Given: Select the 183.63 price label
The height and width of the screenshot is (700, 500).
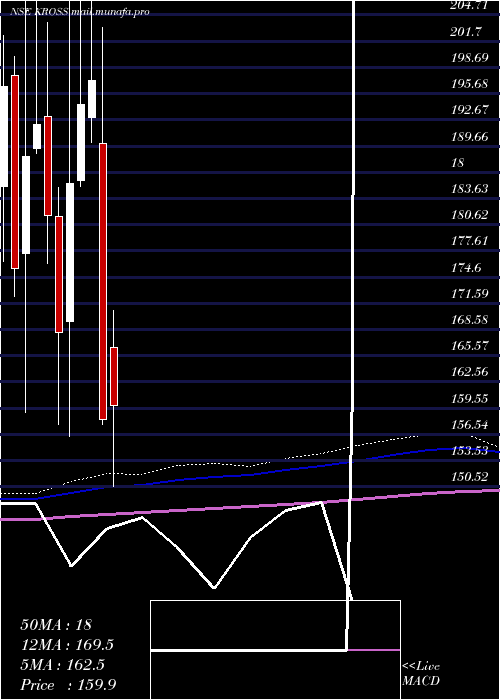Looking at the screenshot, I should point(470,189).
